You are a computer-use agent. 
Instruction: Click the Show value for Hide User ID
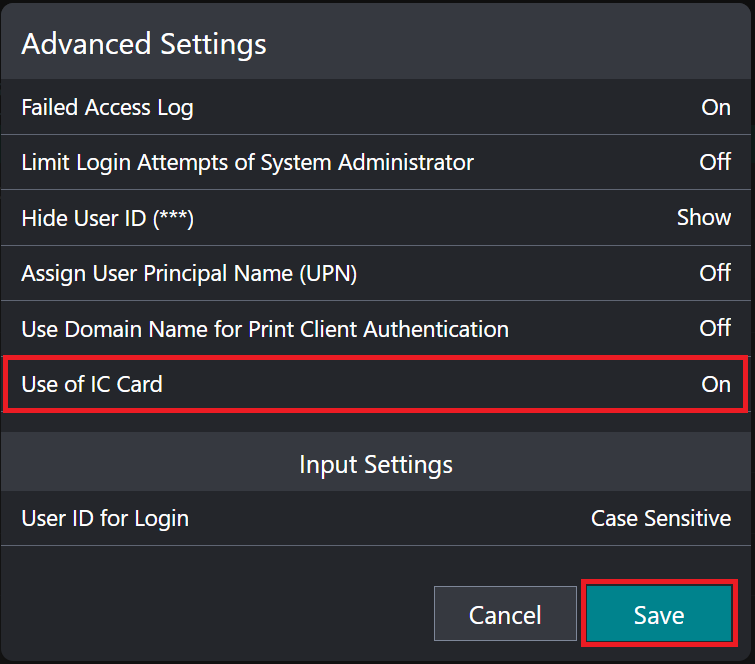pyautogui.click(x=703, y=218)
